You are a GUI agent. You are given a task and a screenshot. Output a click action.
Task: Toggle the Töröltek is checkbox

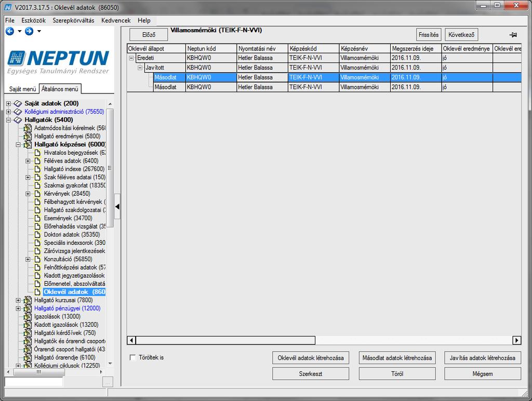[132, 357]
